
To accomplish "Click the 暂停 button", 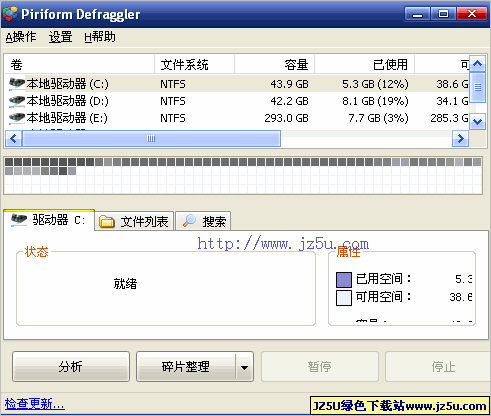I will tap(319, 366).
